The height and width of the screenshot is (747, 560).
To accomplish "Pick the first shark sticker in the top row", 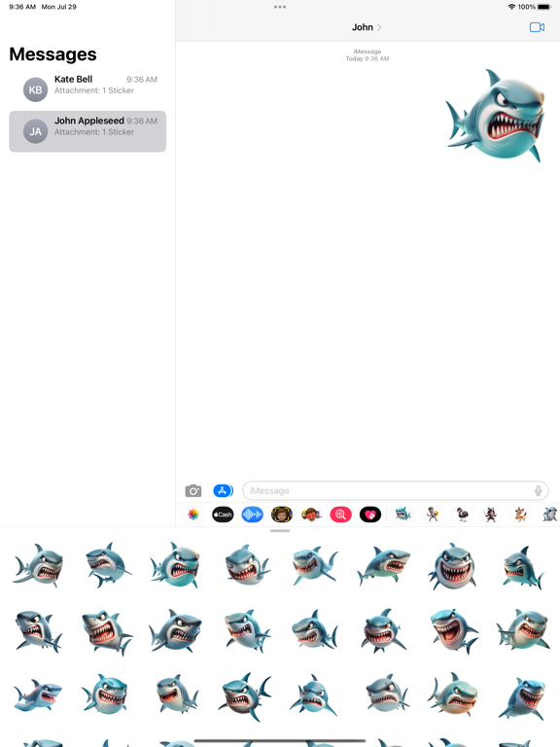I will 38,565.
